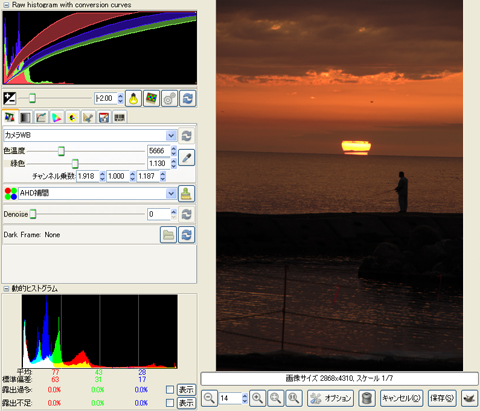Switch to the grayscale tab

pyautogui.click(x=25, y=117)
